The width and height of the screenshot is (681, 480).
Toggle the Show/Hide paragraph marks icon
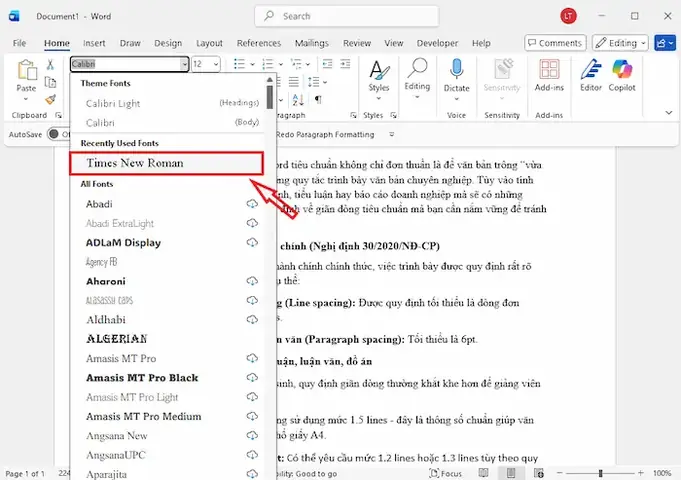[318, 100]
